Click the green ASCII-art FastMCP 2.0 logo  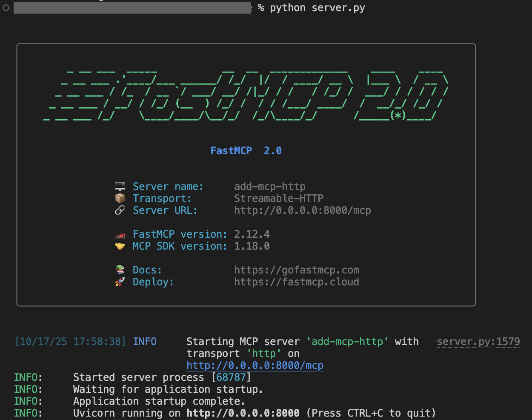pos(246,95)
